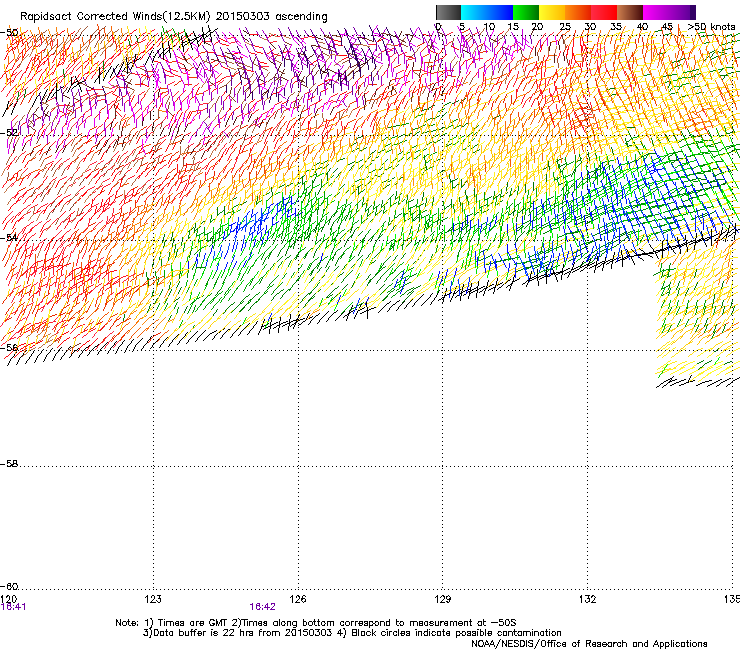Click 'NOAA/NESDIS/Office of Research and Applications' credit

tap(589, 644)
